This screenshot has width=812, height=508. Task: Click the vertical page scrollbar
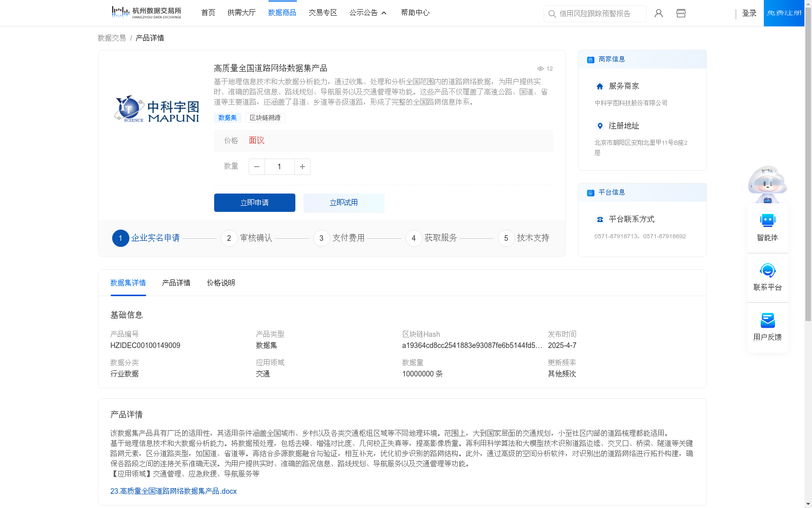(808, 165)
